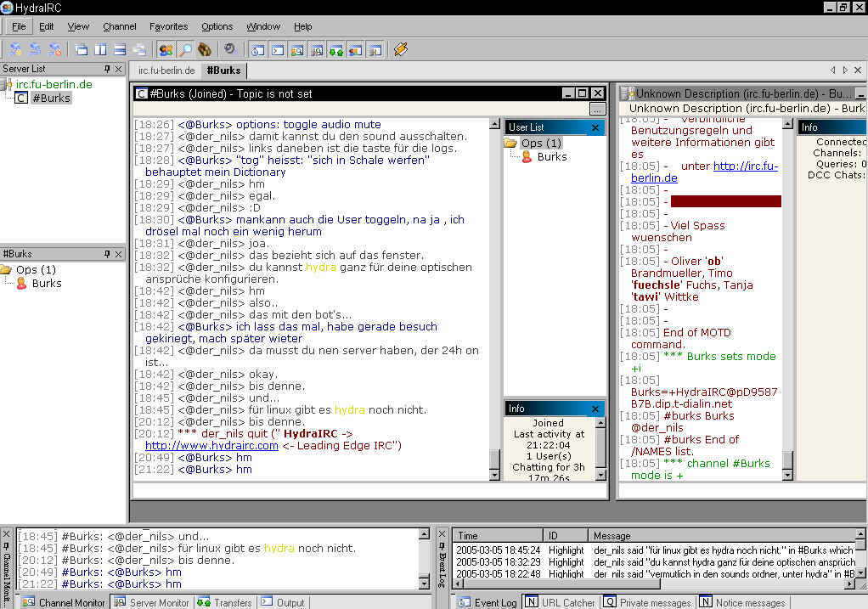
Task: Click scroll down arrow in channel Info pane
Action: pos(600,475)
